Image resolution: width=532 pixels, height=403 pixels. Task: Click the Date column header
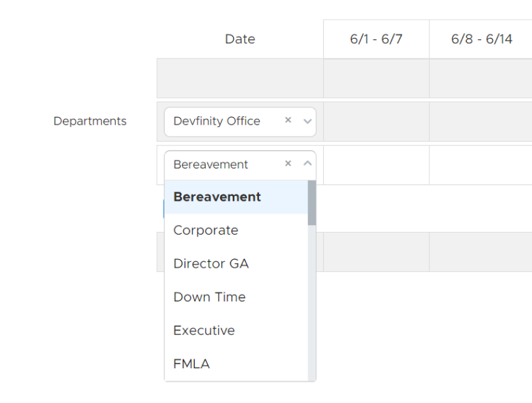(x=240, y=39)
